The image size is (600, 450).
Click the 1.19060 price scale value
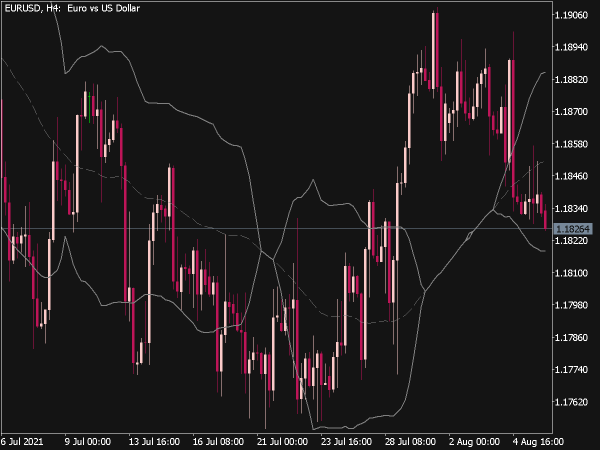pos(571,15)
